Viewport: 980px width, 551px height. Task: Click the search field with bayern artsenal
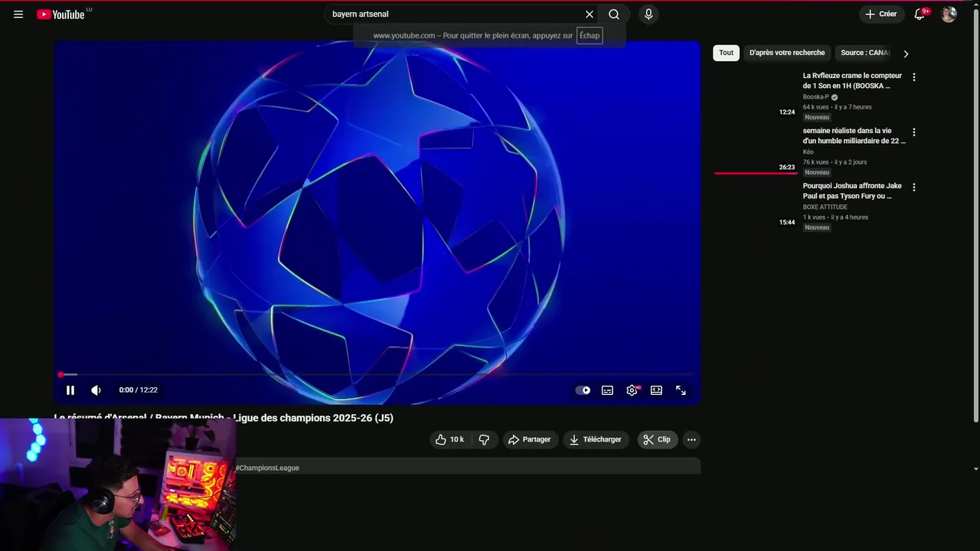click(x=456, y=15)
